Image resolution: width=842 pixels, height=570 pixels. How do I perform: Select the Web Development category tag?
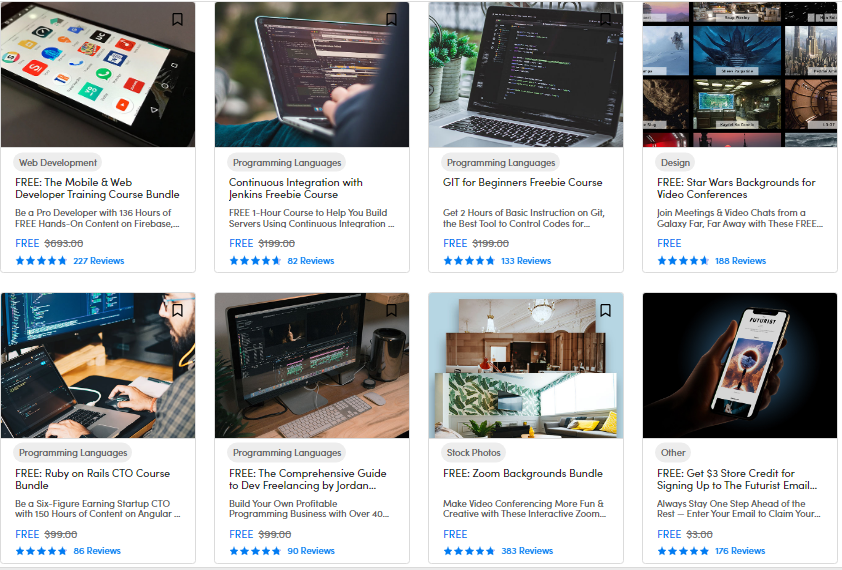pos(58,162)
